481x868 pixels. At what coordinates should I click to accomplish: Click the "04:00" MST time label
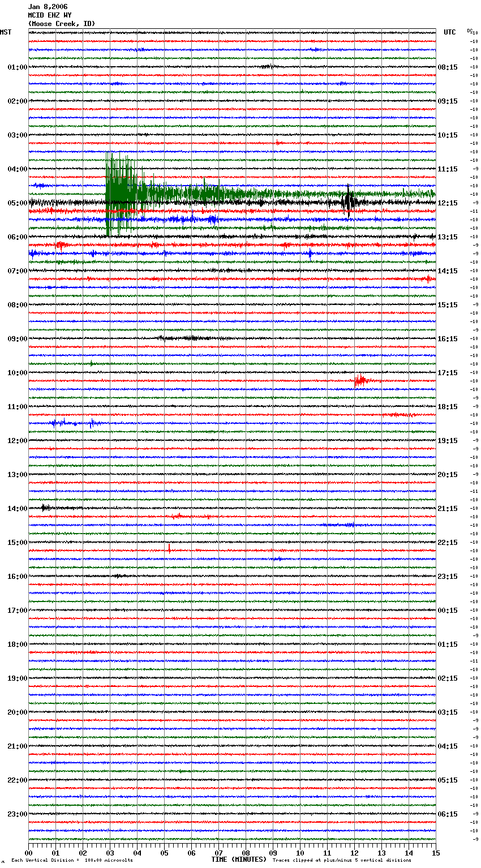[x=18, y=169]
